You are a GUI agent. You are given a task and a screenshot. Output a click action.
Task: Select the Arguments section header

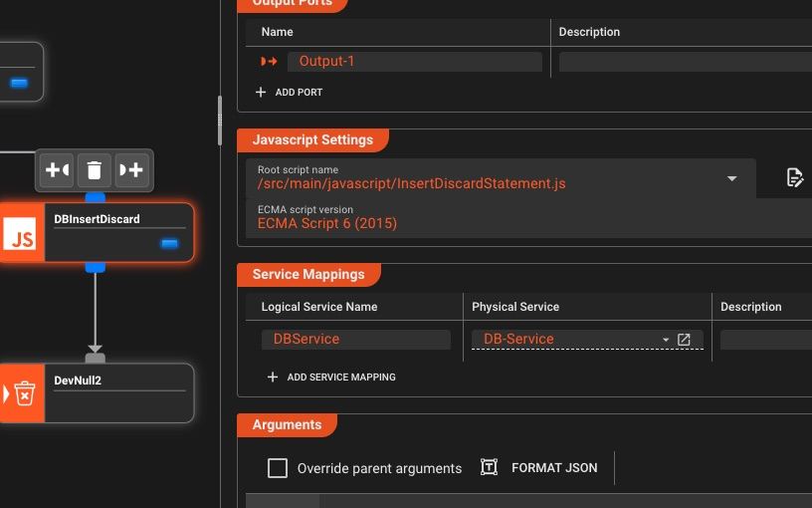pyautogui.click(x=287, y=425)
